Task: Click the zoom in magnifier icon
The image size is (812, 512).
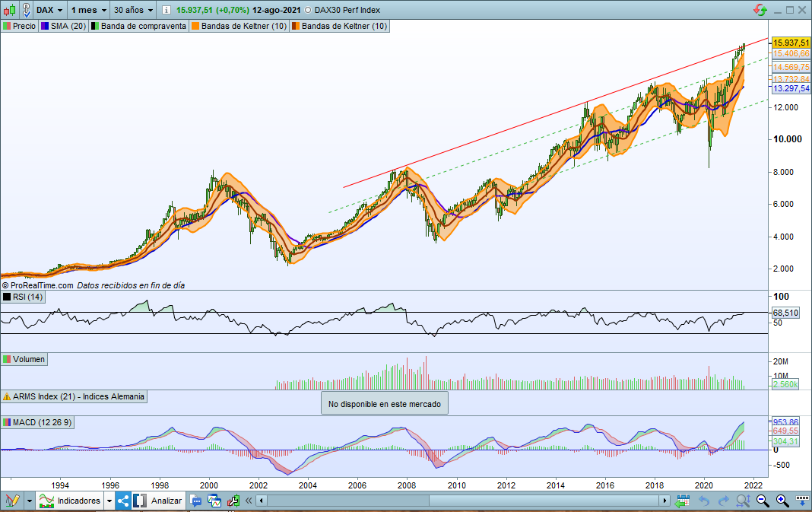Action: (x=782, y=501)
